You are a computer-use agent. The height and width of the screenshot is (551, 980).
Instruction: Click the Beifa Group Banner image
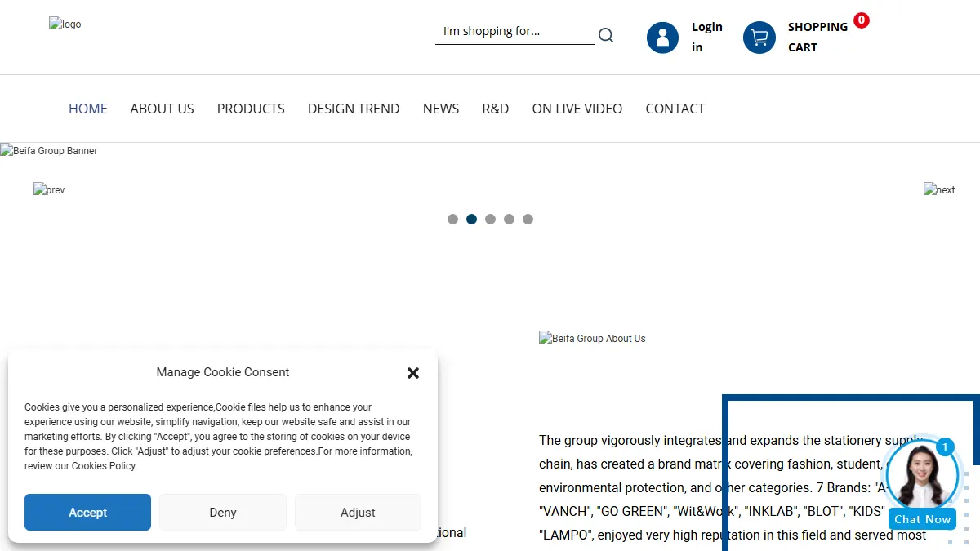click(x=49, y=151)
